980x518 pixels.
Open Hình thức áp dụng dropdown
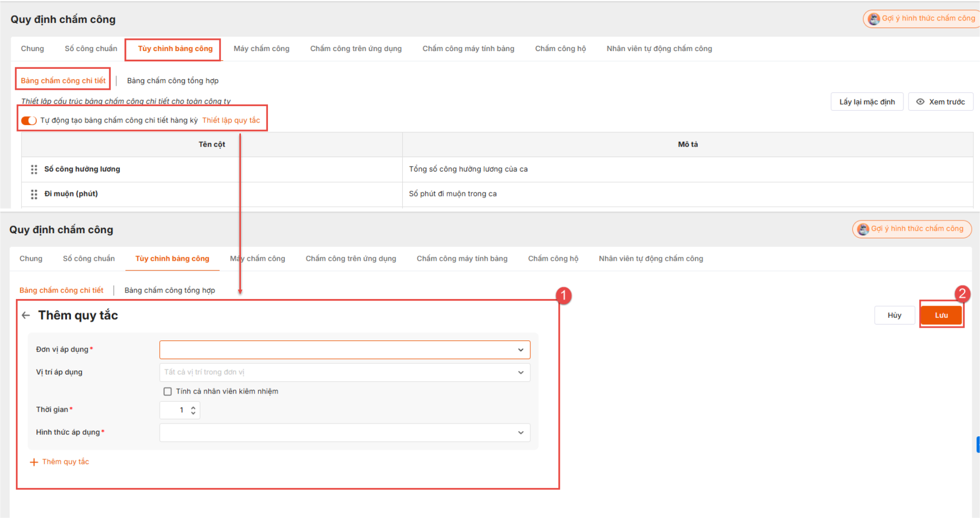[345, 433]
